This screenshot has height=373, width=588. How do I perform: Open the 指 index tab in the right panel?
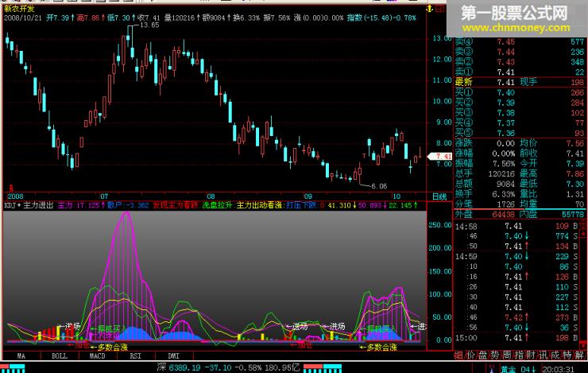click(519, 355)
